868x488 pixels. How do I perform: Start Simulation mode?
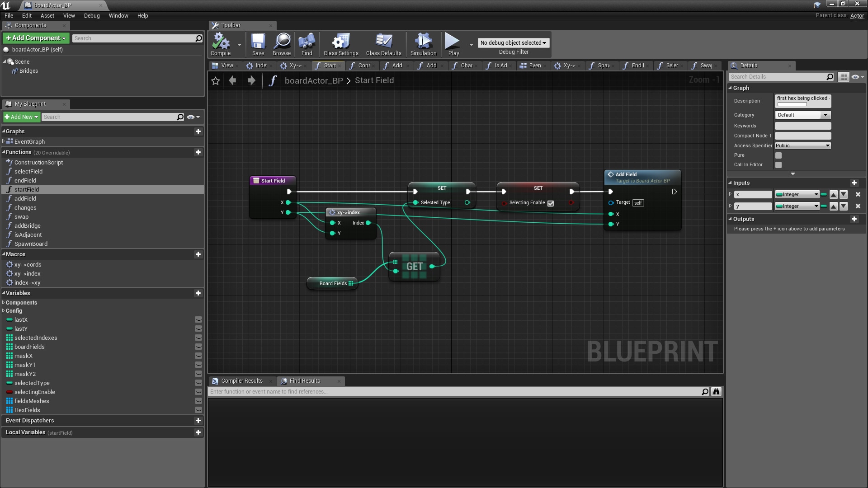click(x=422, y=44)
